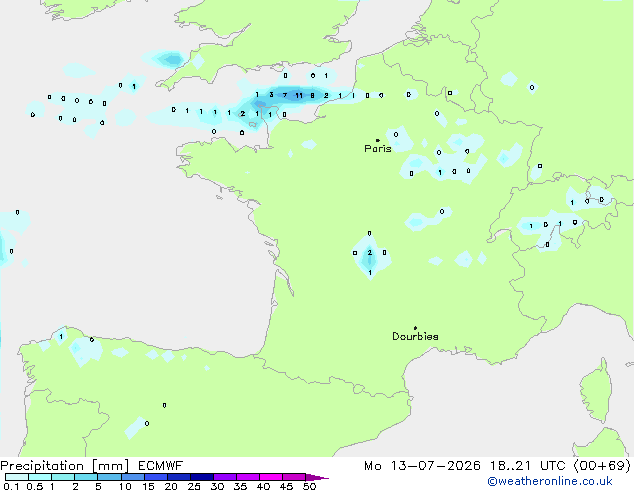Click the legend label '50'

coord(309,486)
